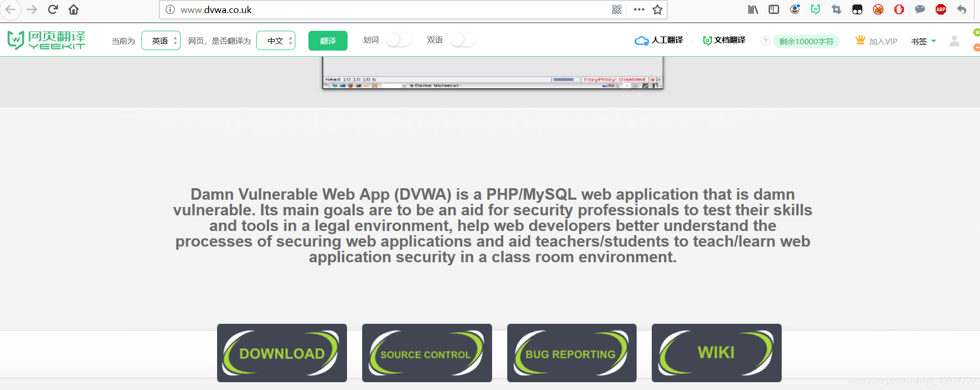Open the ABP Adblock Plus icon
980x390 pixels.
tap(941, 9)
